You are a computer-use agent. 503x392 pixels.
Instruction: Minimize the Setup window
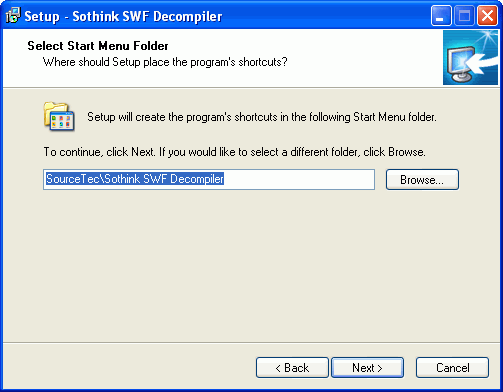tap(441, 16)
